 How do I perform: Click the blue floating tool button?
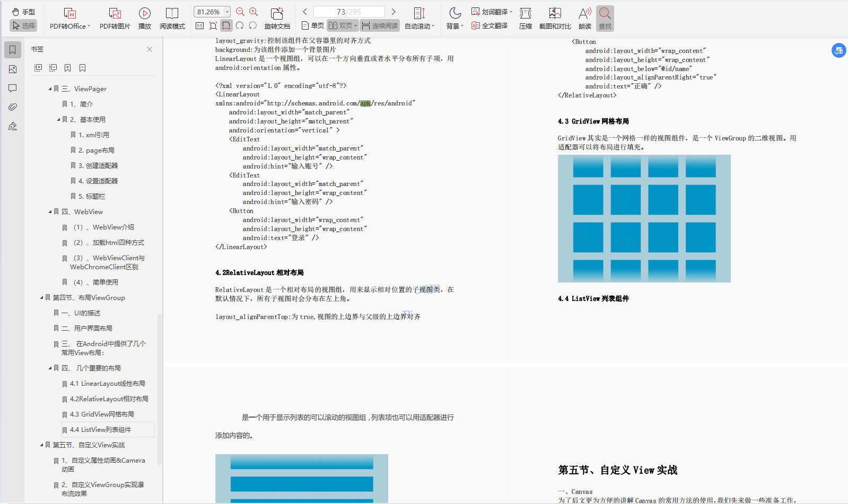839,50
